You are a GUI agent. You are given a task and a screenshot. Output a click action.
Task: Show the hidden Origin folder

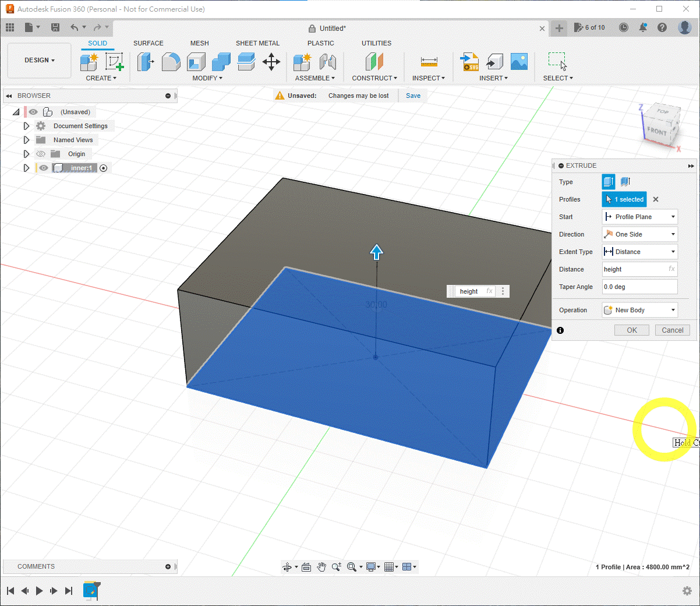41,154
